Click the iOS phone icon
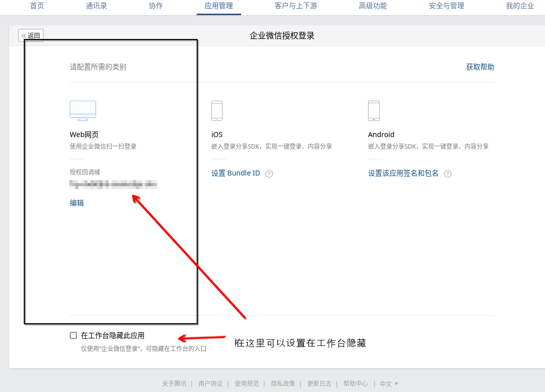The width and height of the screenshot is (545, 392). coord(217,110)
